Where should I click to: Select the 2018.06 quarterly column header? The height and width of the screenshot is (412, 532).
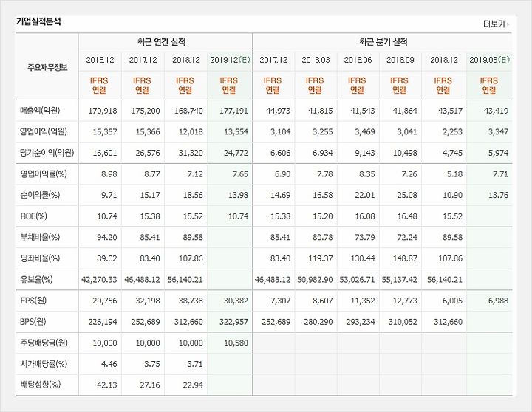[x=358, y=60]
